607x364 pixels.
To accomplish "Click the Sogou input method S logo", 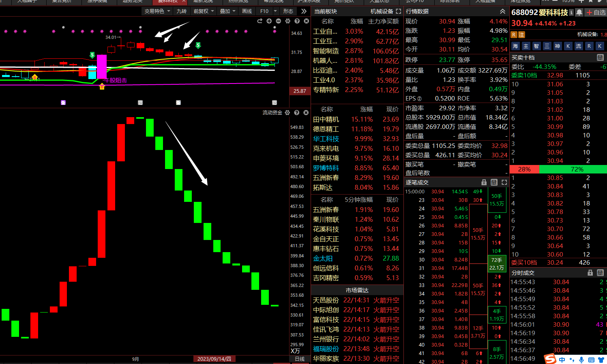I will (550, 359).
